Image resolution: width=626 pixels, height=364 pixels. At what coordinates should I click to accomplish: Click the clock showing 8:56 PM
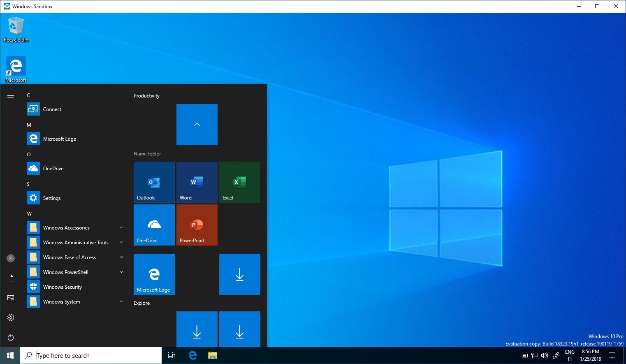(591, 355)
